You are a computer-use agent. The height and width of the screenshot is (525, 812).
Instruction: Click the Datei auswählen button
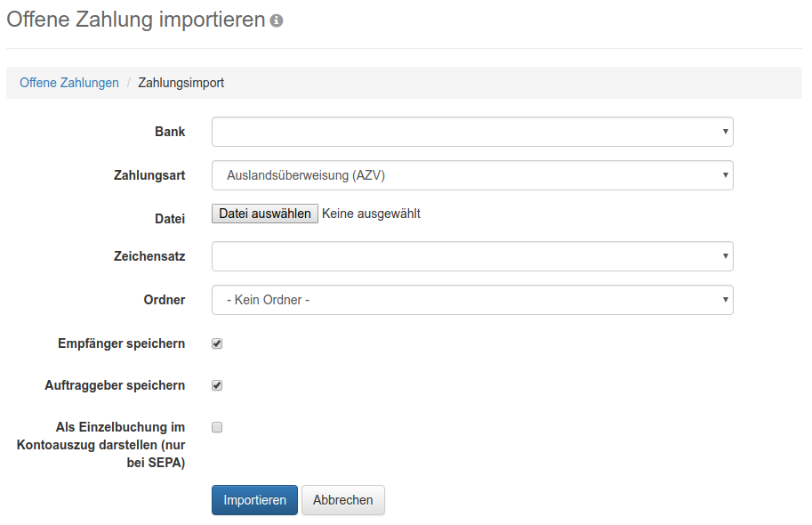265,214
